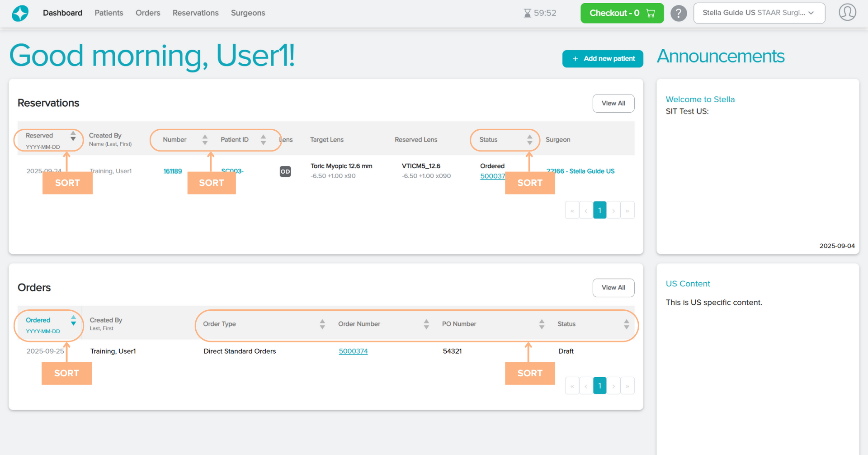This screenshot has height=455, width=868.
Task: Sort orders by Order Type arrows
Action: (322, 324)
